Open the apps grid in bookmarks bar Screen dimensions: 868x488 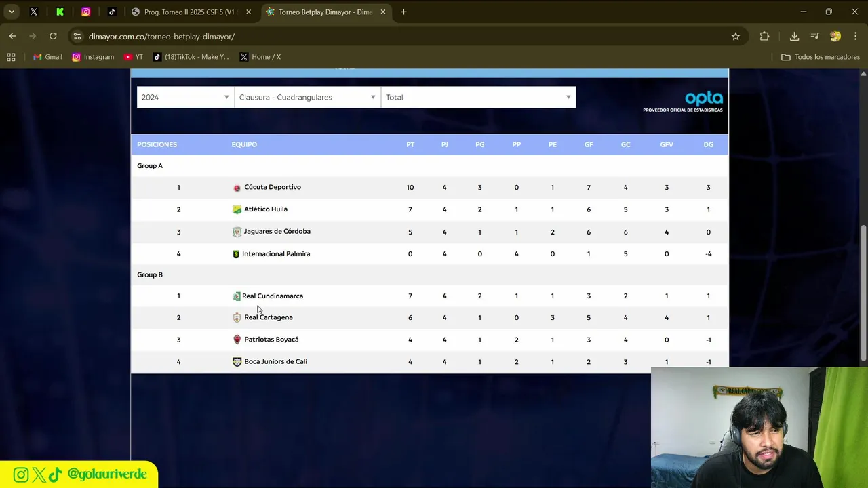coord(11,57)
